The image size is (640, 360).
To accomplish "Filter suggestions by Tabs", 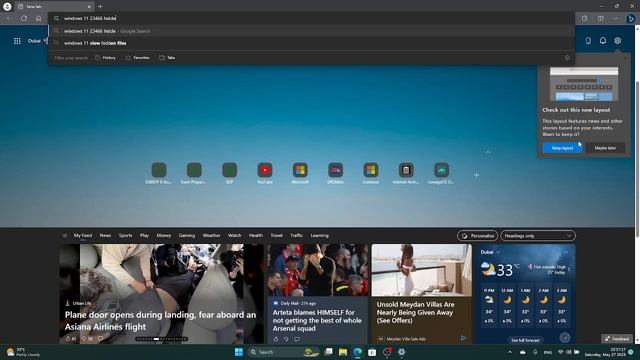I will 167,58.
